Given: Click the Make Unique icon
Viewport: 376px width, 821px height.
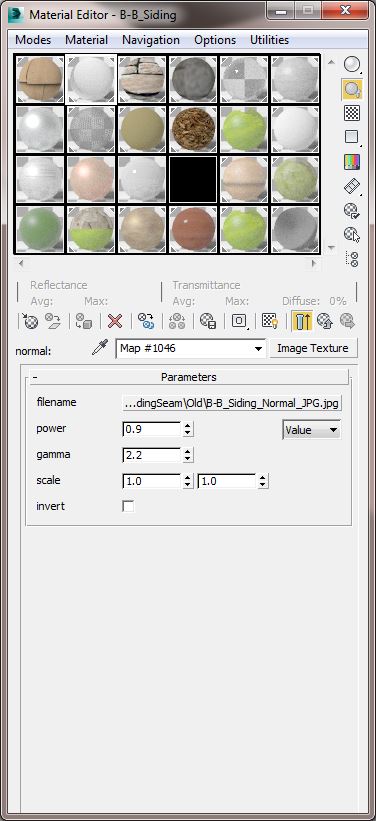Looking at the screenshot, I should click(x=177, y=320).
